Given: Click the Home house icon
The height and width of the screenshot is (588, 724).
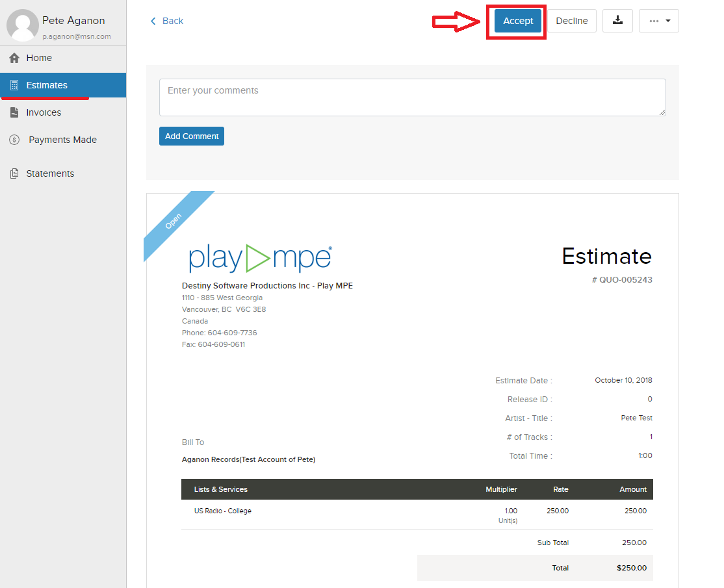Looking at the screenshot, I should coord(14,58).
